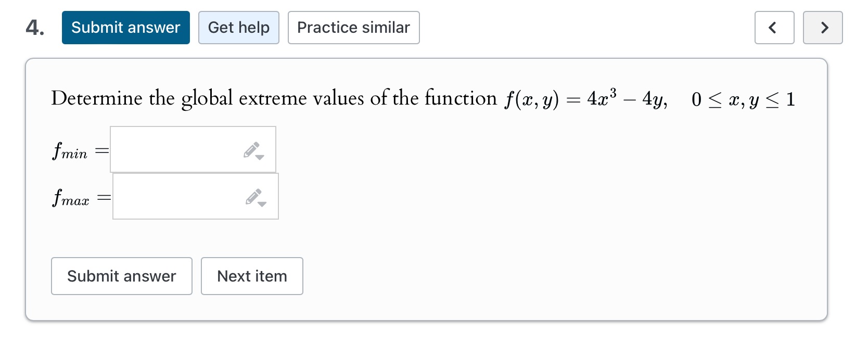Expand the fmax editor dropdown arrow
Screen dimensions: 868x357
[x=261, y=204]
